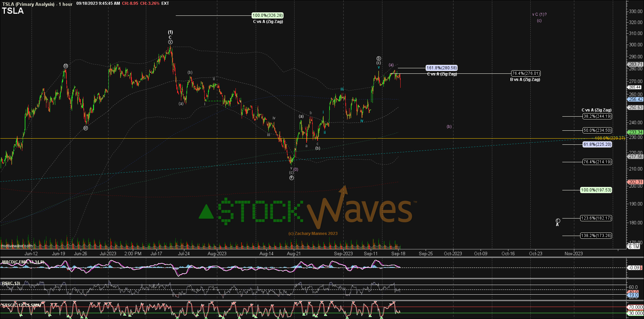644x319 pixels.
Task: Select the 30.0000 stochastic oversold tag
Action: pyautogui.click(x=636, y=313)
